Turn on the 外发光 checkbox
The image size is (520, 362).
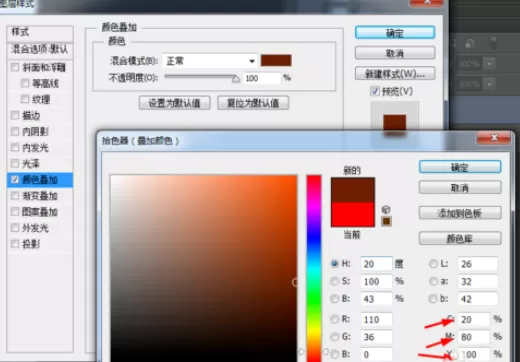[x=15, y=228]
